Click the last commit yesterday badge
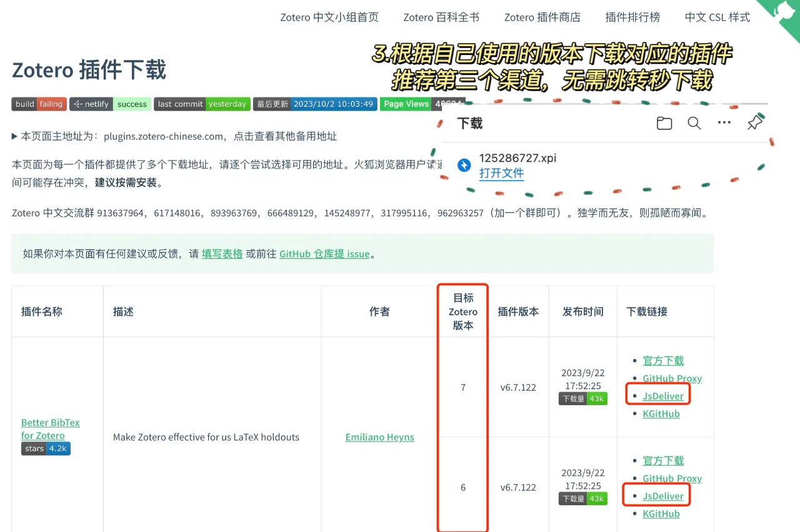The image size is (800, 532). pos(201,104)
